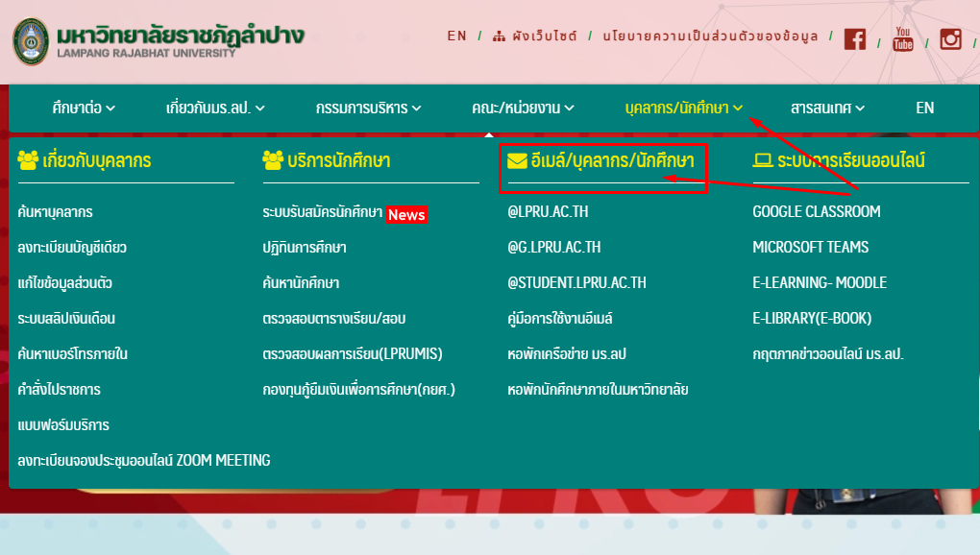
Task: Open the Facebook icon in header
Action: click(854, 39)
